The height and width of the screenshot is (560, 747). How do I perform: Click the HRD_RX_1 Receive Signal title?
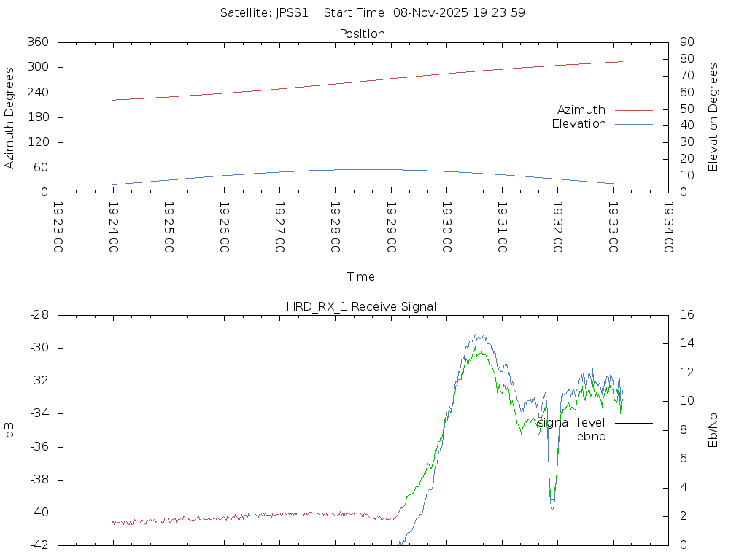(x=361, y=307)
